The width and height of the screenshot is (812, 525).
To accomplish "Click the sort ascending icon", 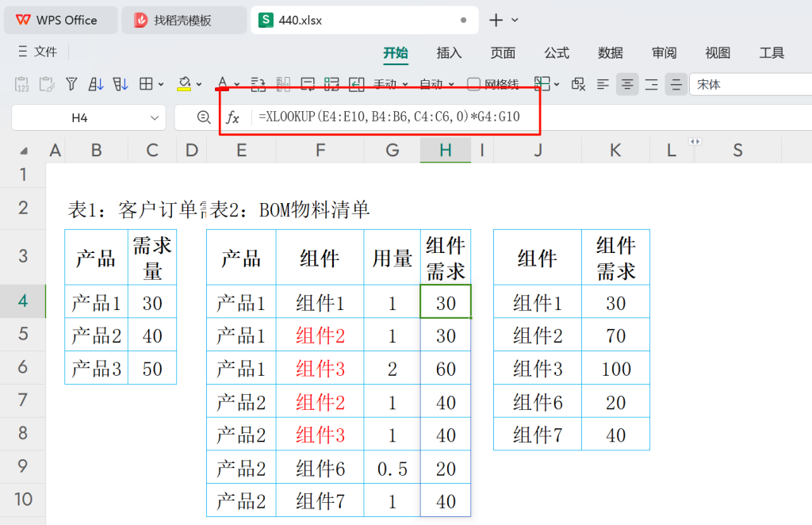I will [96, 84].
